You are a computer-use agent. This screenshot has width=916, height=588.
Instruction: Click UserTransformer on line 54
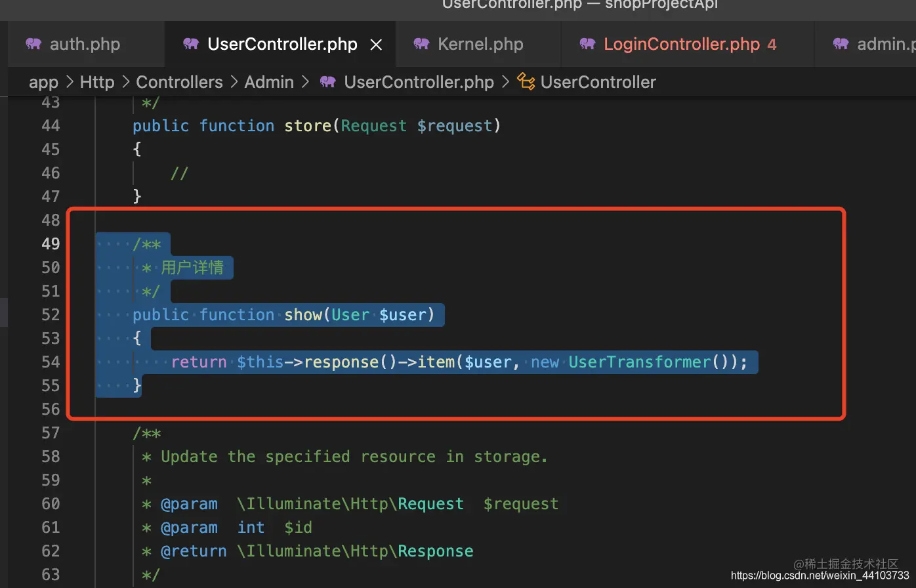[x=640, y=362]
